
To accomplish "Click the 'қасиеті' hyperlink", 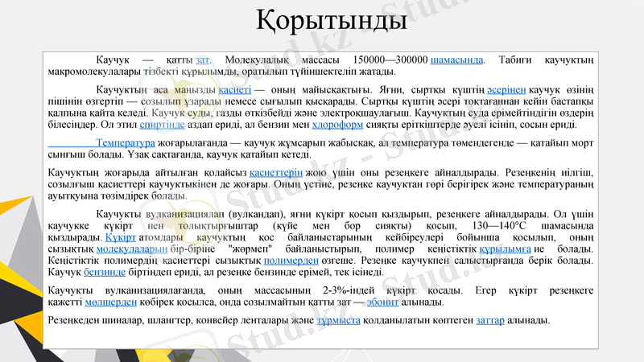I will [234, 90].
